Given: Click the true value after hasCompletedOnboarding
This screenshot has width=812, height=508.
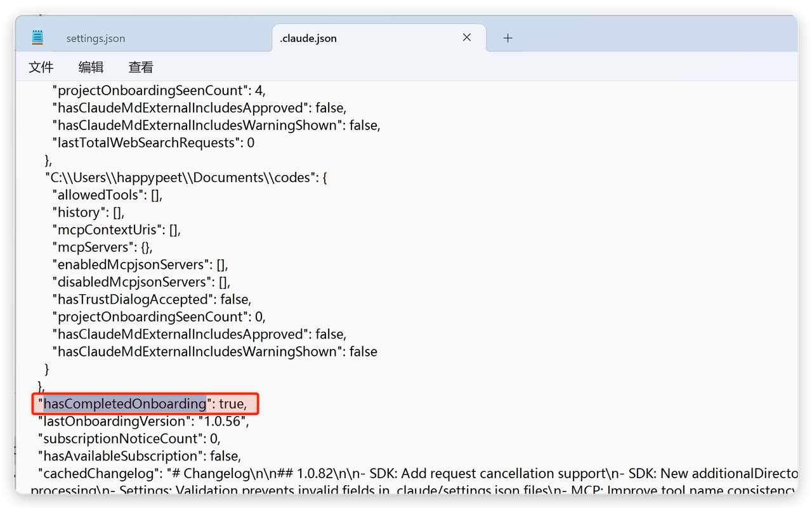Looking at the screenshot, I should [x=232, y=404].
